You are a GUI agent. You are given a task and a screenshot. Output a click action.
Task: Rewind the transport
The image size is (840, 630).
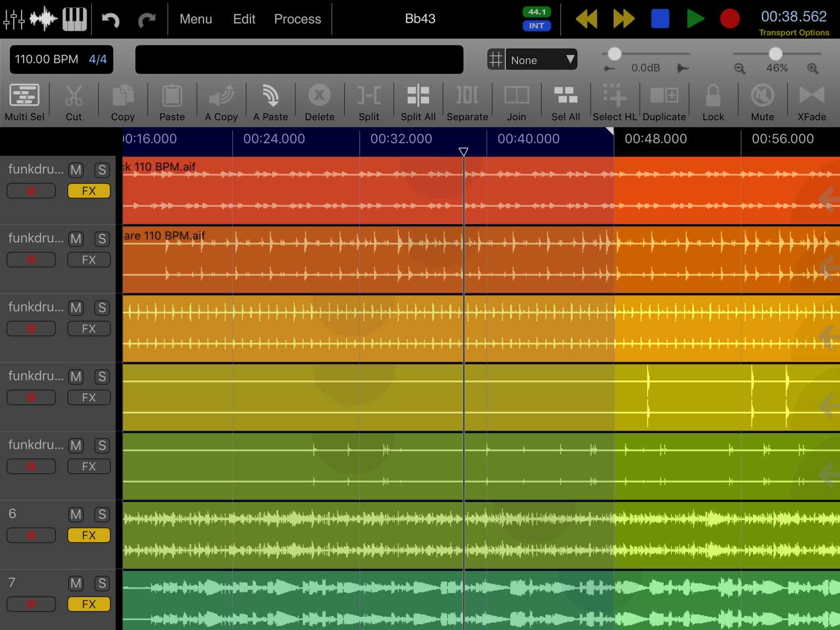[586, 19]
